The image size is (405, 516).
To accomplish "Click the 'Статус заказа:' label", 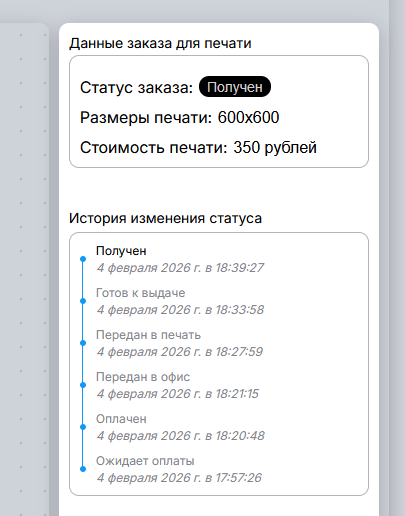I will point(136,87).
